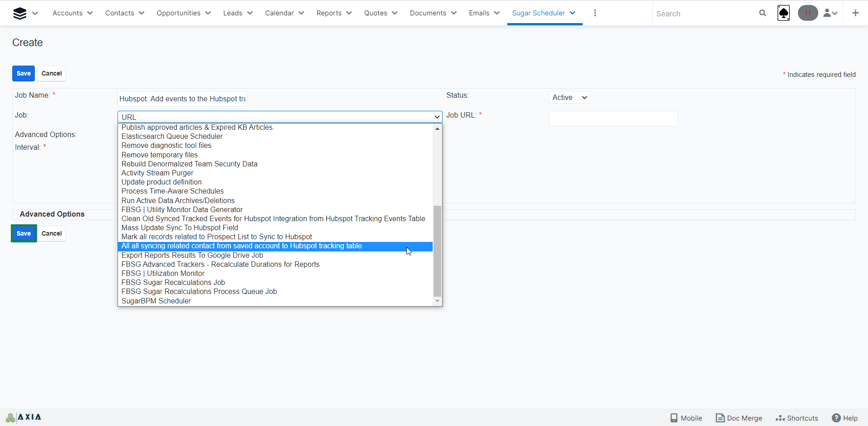
Task: Select Run Active Data Archives/Deletions option
Action: (275, 200)
